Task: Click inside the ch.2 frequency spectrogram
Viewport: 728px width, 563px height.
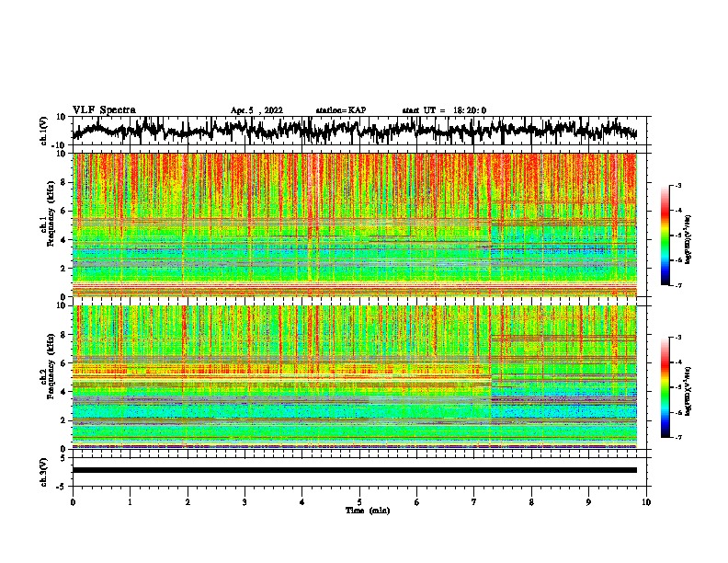Action: (355, 377)
